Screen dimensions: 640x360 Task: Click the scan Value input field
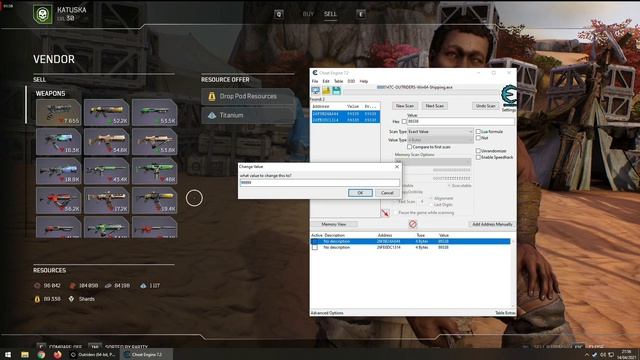[x=460, y=122]
